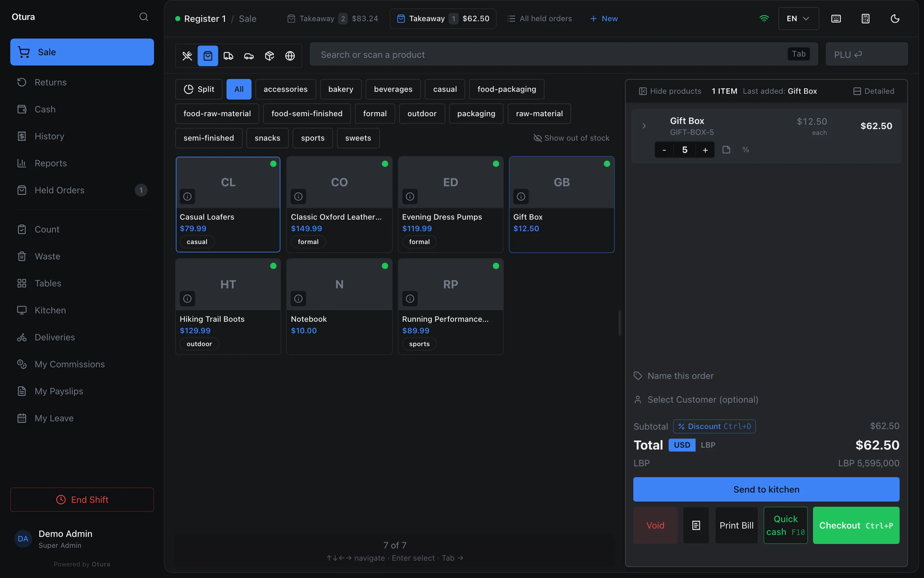
Task: Open Reports in sidebar
Action: pos(82,163)
